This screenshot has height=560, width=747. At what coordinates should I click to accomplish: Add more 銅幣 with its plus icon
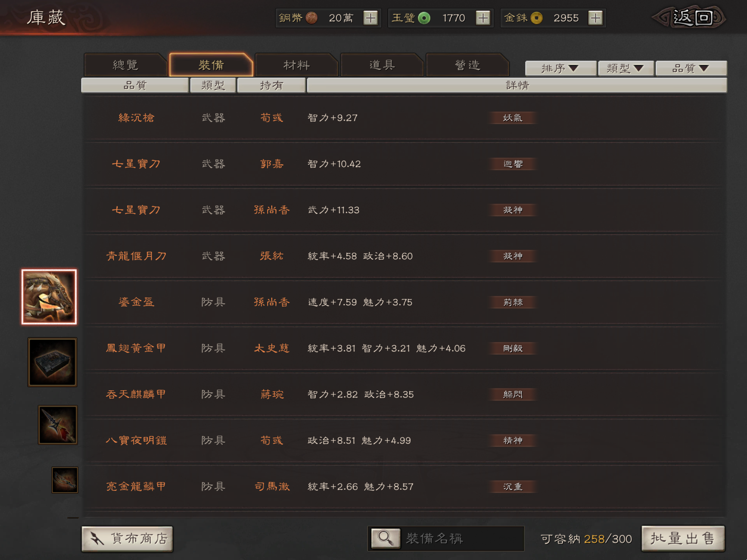click(x=370, y=18)
